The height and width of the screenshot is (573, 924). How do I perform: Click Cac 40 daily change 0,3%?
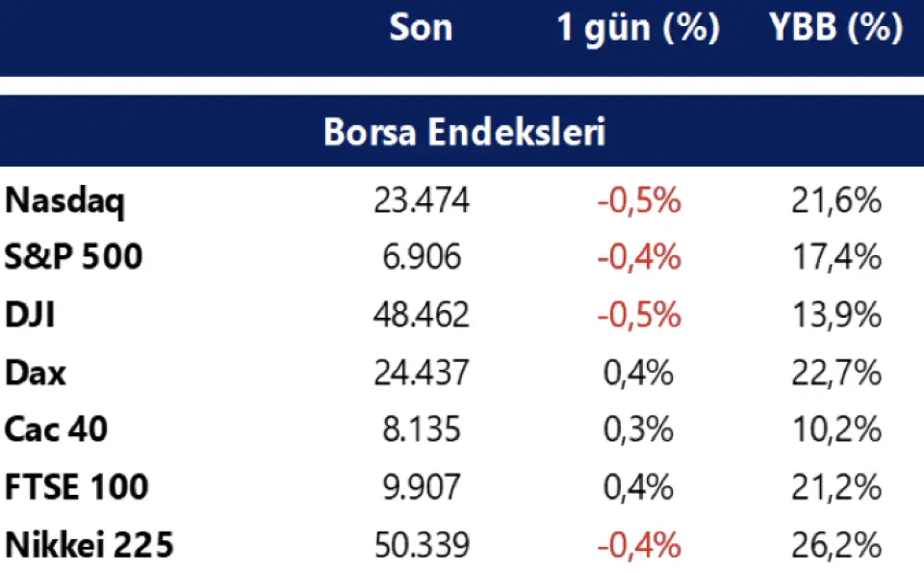click(639, 430)
